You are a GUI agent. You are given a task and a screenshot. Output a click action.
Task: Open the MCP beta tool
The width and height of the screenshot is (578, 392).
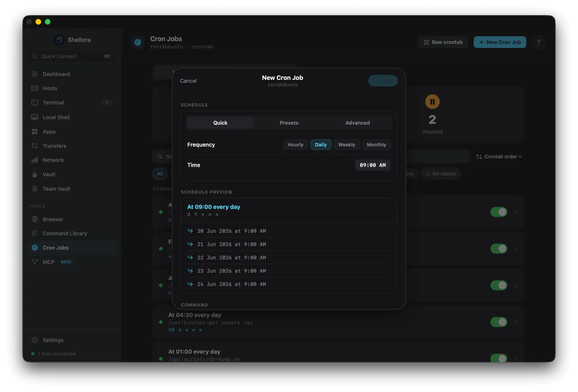coord(72,262)
